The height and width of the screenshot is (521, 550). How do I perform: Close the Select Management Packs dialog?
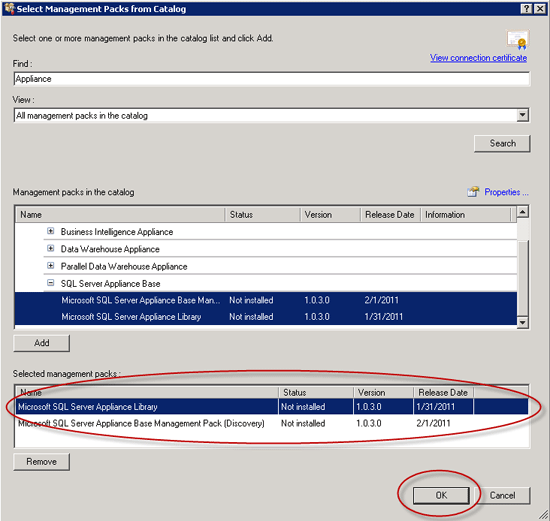[539, 9]
